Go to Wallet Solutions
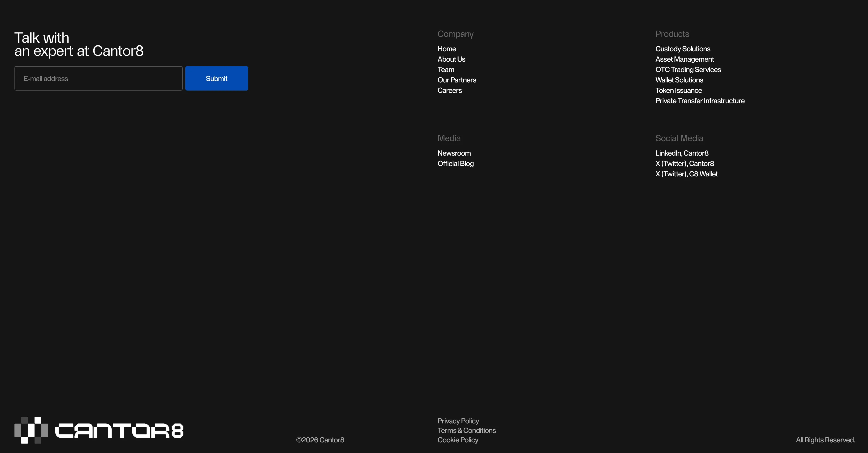 click(679, 80)
